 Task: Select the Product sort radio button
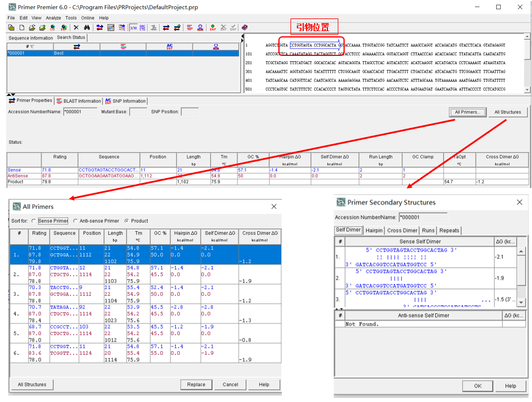(127, 221)
